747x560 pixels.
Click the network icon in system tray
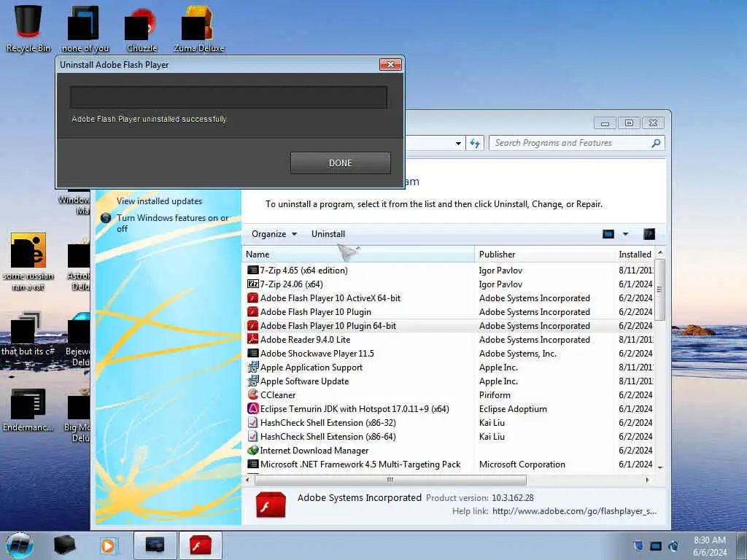[656, 546]
